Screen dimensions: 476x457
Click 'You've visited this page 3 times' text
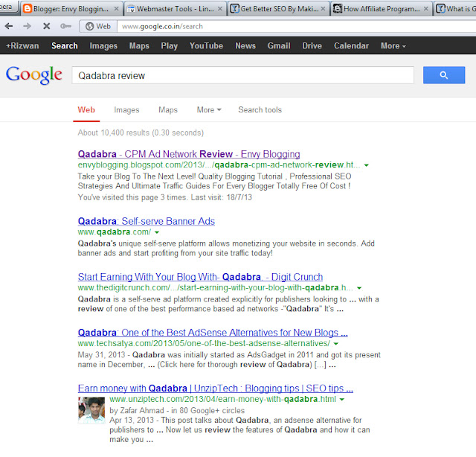click(x=165, y=197)
